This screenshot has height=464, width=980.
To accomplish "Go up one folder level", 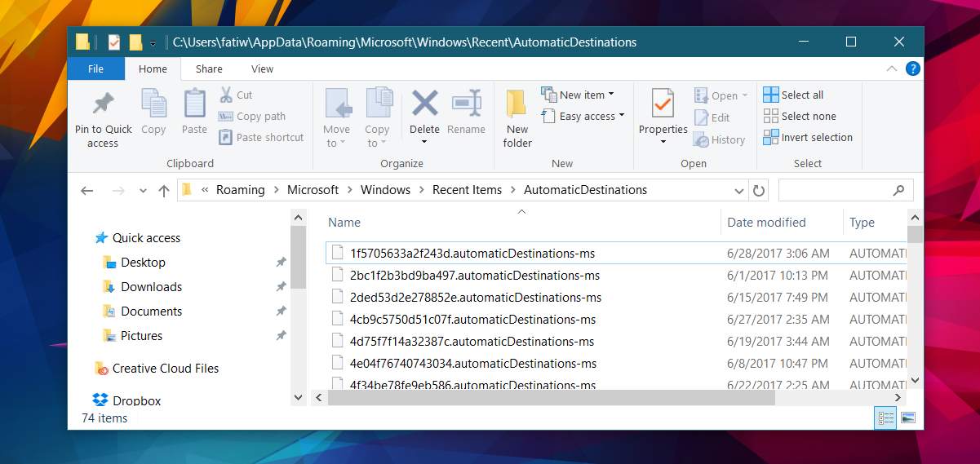I will coord(164,190).
